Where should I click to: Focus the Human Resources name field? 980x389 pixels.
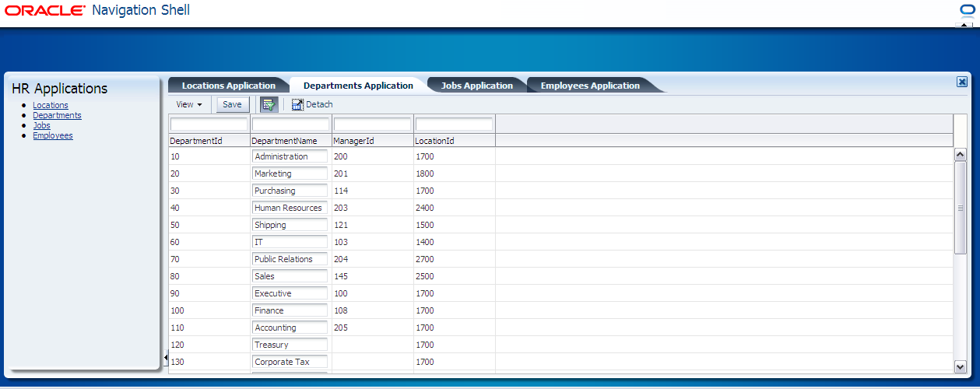(290, 208)
